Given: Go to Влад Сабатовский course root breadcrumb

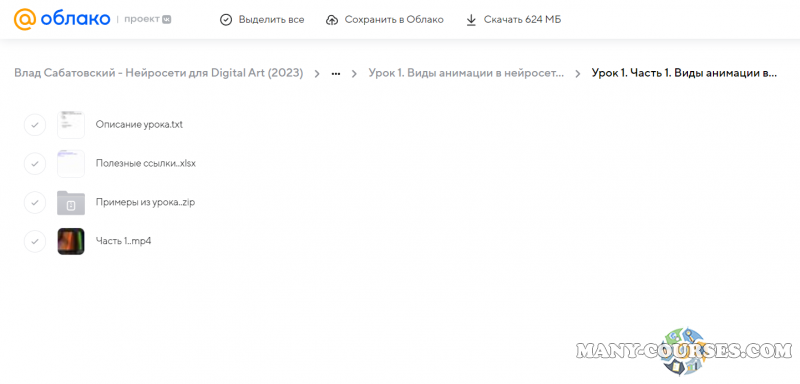Looking at the screenshot, I should tap(159, 73).
